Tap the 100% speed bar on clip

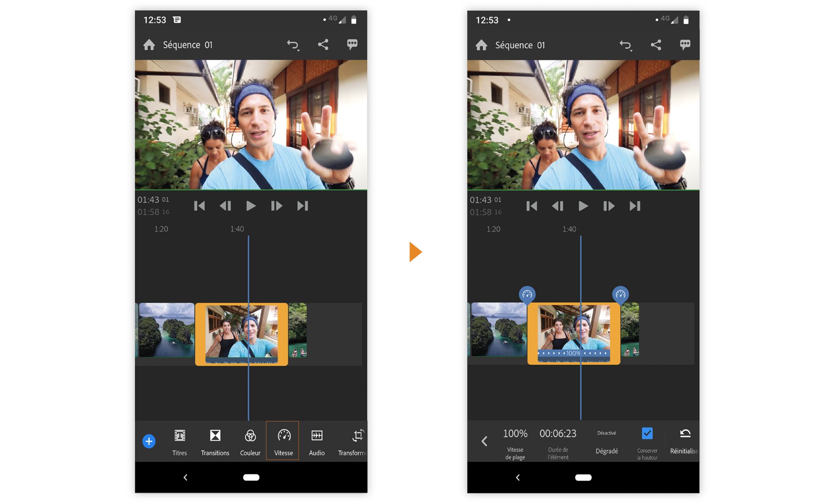573,353
